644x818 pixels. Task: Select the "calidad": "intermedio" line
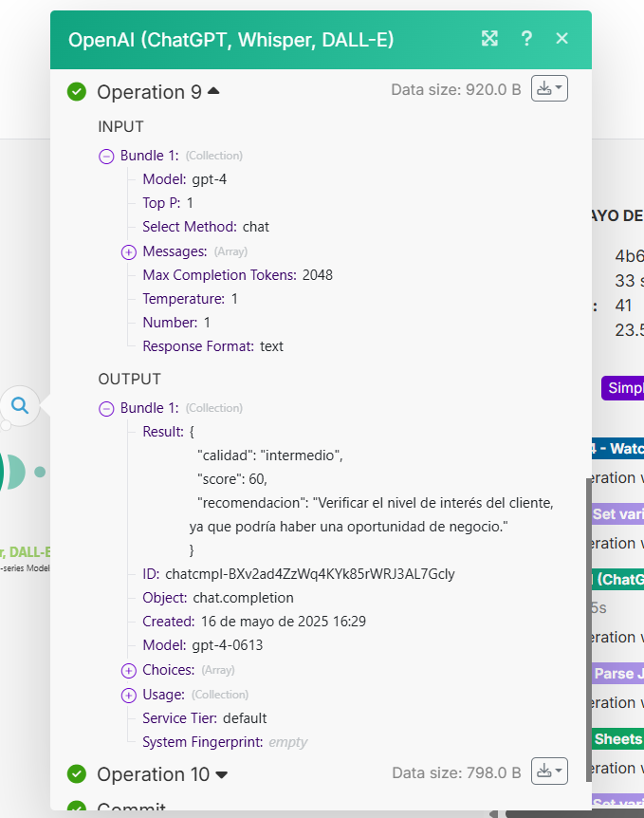(x=269, y=455)
